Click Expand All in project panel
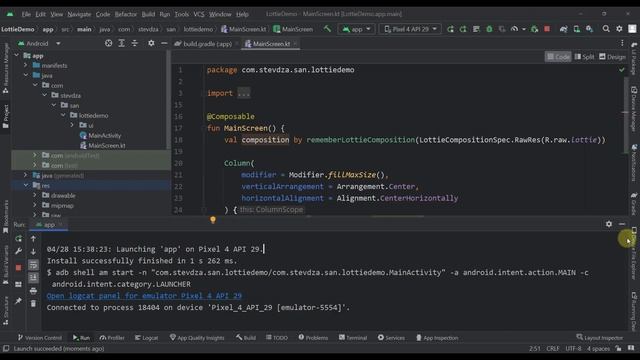The height and width of the screenshot is (360, 640). pyautogui.click(x=122, y=43)
